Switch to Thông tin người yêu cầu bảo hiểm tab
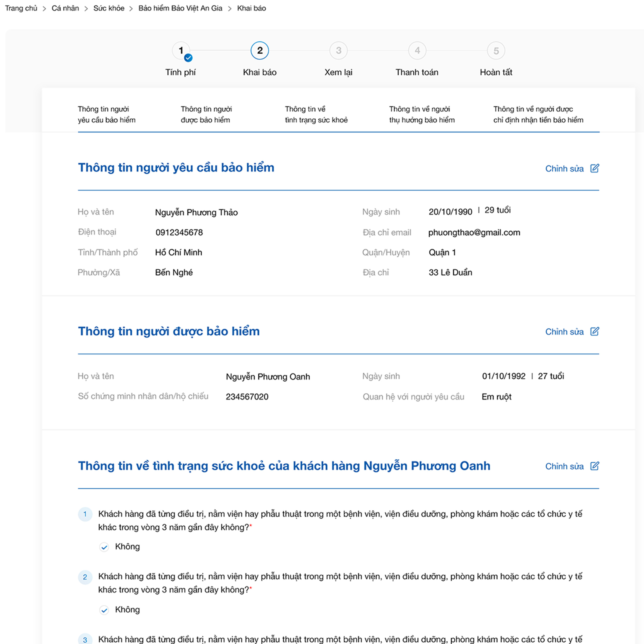 [x=107, y=114]
